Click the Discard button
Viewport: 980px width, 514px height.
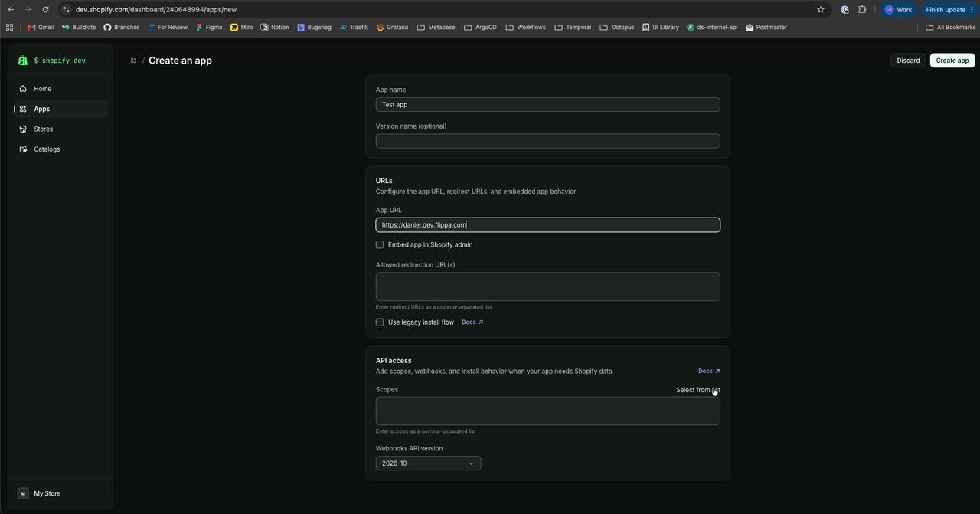(x=908, y=61)
